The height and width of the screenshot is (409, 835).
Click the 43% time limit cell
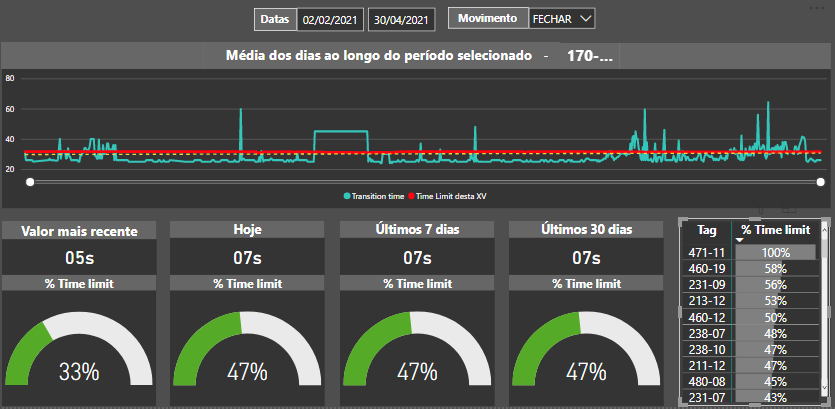tap(775, 397)
